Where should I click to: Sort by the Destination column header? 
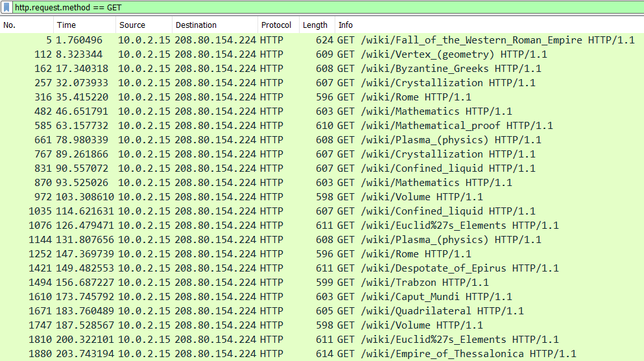pos(215,25)
